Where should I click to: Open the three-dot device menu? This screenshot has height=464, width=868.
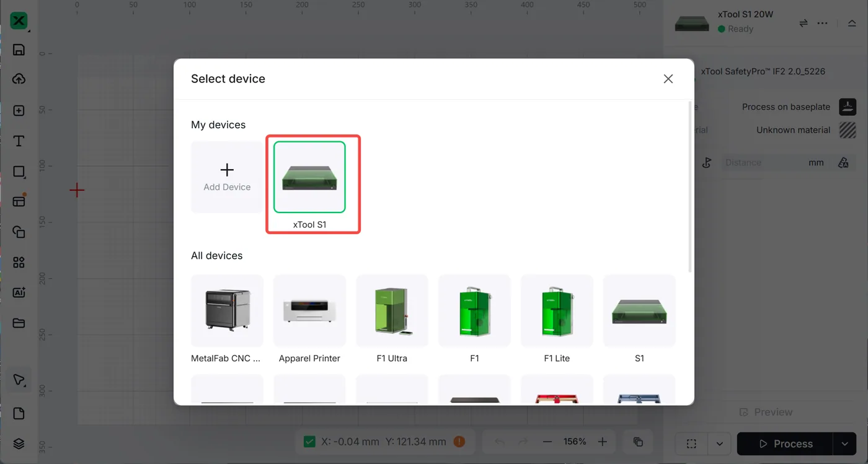coord(823,23)
